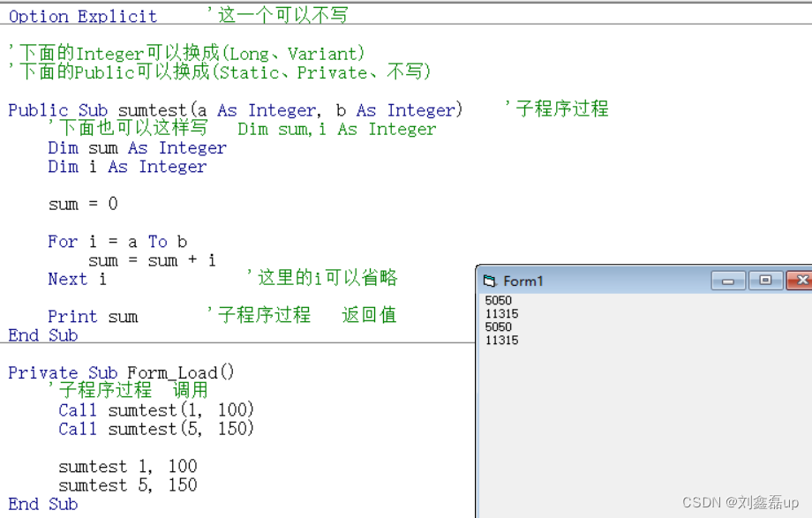Maximize the Form1 window
The height and width of the screenshot is (518, 812).
coord(765,281)
